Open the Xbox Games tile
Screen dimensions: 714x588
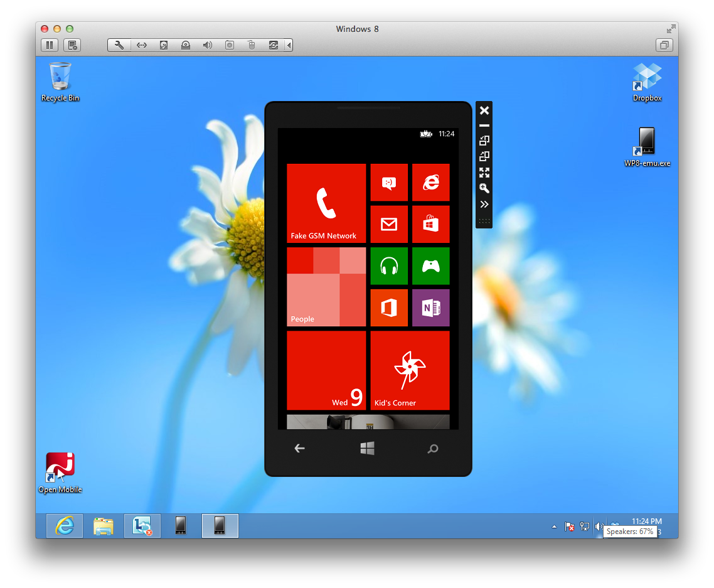click(430, 266)
